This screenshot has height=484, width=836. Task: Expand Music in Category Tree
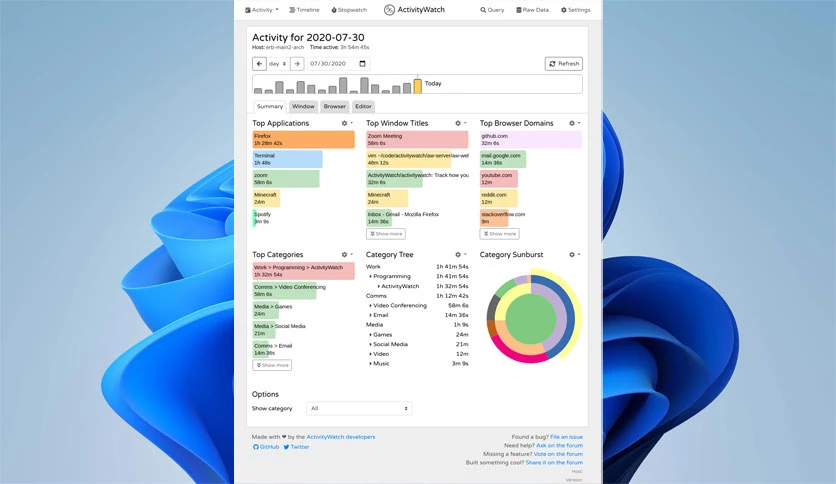(379, 363)
